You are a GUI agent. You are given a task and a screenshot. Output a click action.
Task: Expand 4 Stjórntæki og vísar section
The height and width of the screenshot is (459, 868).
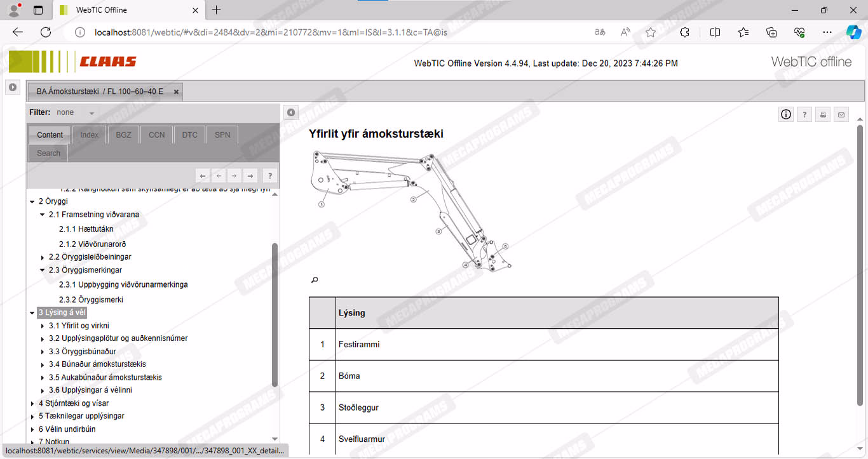pos(32,404)
